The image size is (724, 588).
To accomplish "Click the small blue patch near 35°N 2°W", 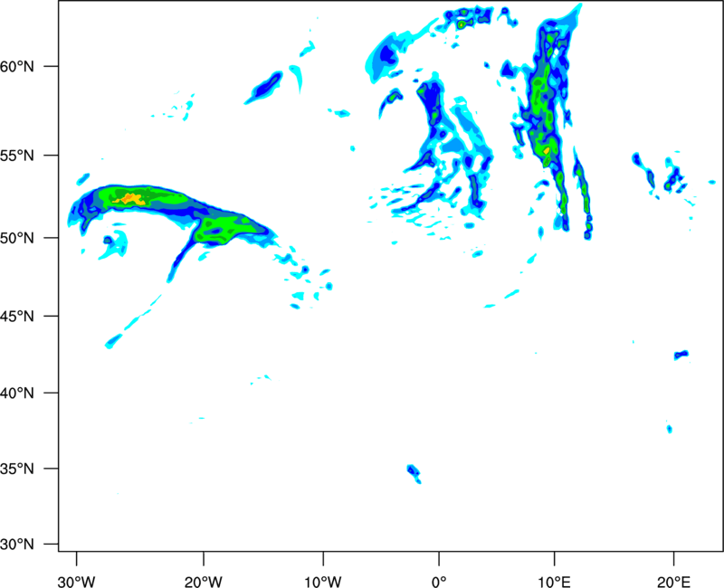I will point(414,473).
